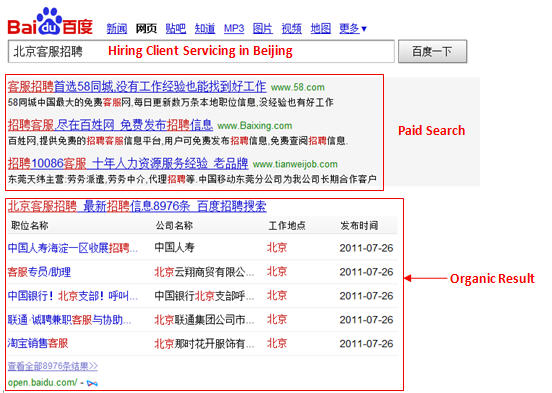Click company 北京联通集团公司市
The width and height of the screenshot is (552, 393).
[x=204, y=320]
